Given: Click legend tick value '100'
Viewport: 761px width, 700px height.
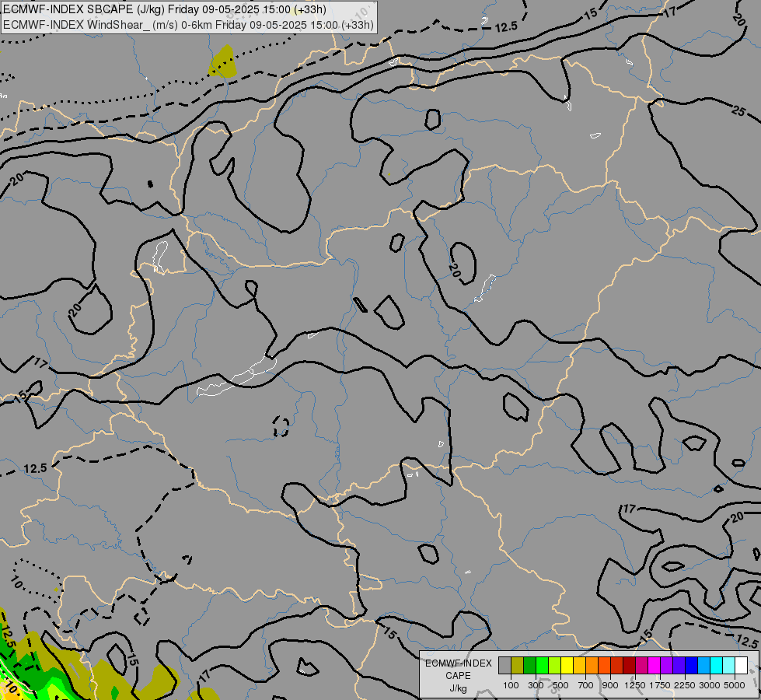Looking at the screenshot, I should coord(511,685).
